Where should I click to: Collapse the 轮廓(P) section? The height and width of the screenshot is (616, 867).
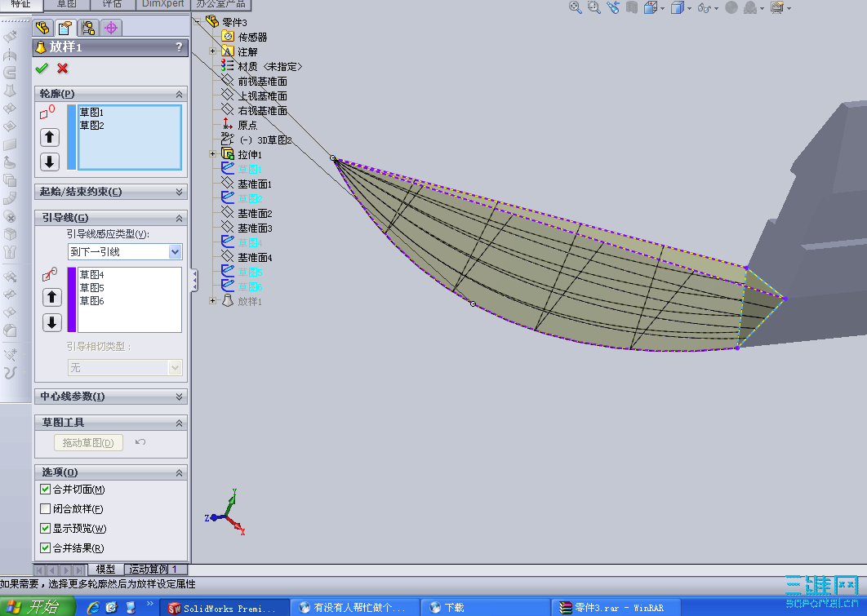(x=179, y=95)
